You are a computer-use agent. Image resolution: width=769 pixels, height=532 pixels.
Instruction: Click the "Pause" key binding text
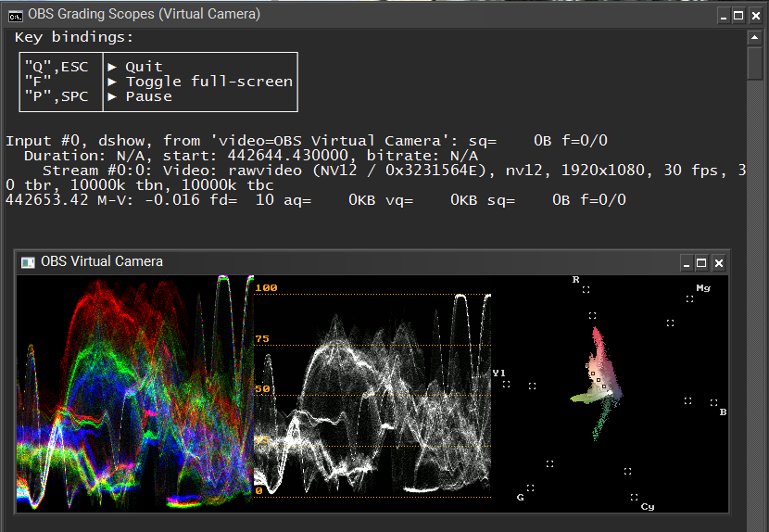pos(148,96)
